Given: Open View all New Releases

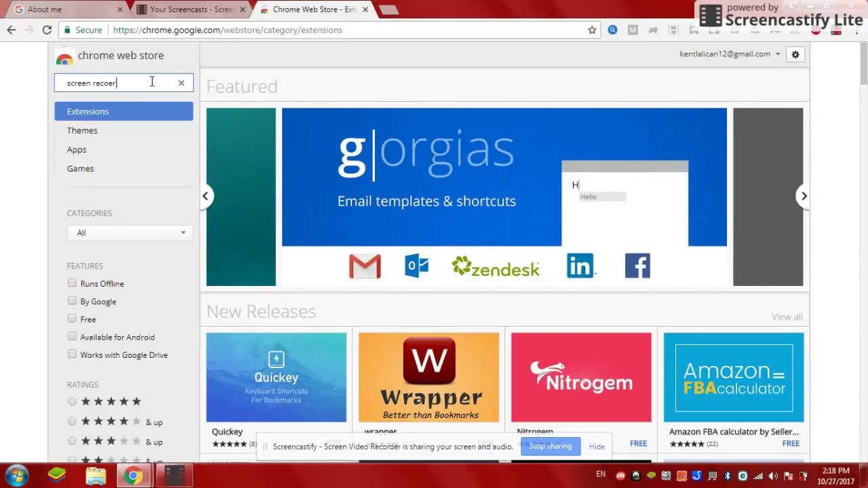Looking at the screenshot, I should [x=787, y=317].
